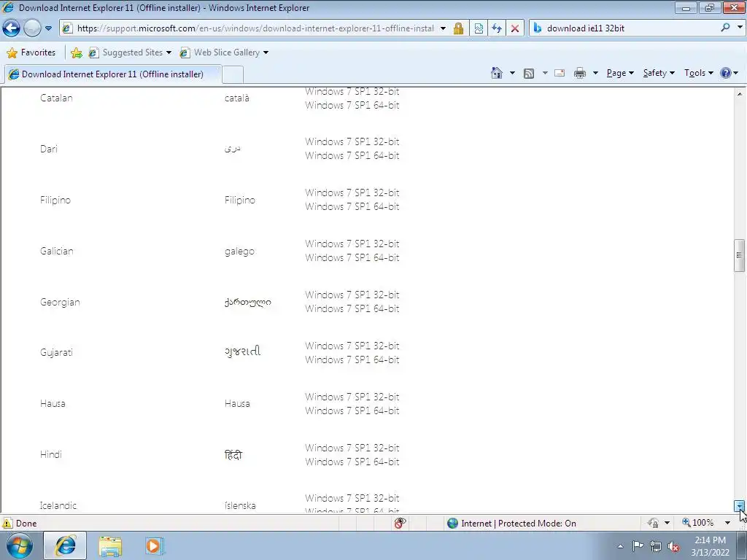Click Filipino Windows 7 SP1 64-bit link
Viewport: 747px width, 560px height.
pyautogui.click(x=352, y=206)
